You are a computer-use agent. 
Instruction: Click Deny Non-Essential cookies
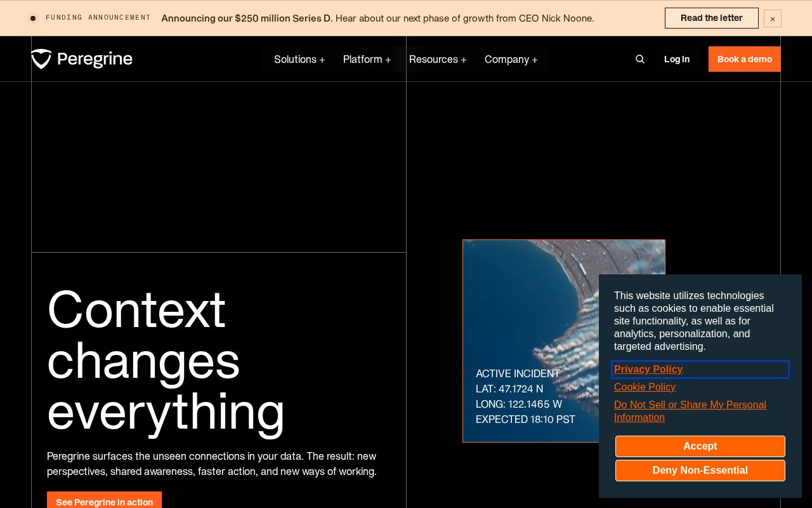(700, 471)
